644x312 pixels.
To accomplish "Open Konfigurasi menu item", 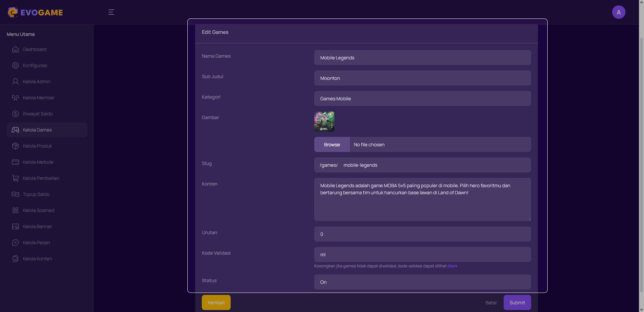I will coord(47,65).
